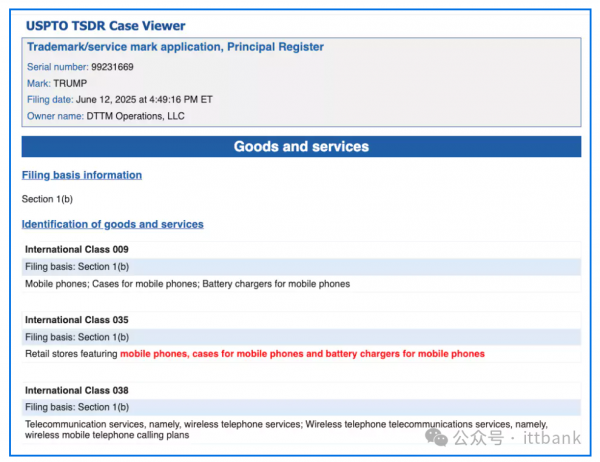Open Identification of goods and services link
This screenshot has height=462, width=600.
(112, 224)
